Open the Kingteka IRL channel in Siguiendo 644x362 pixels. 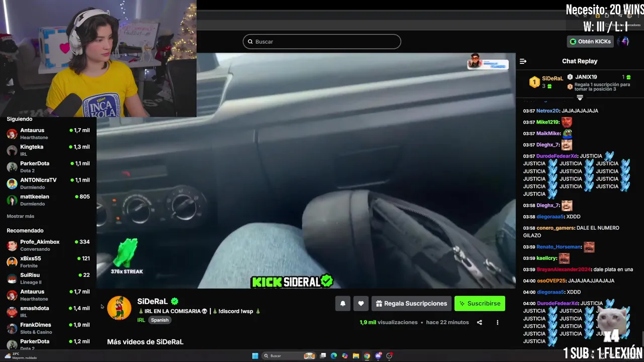48,150
